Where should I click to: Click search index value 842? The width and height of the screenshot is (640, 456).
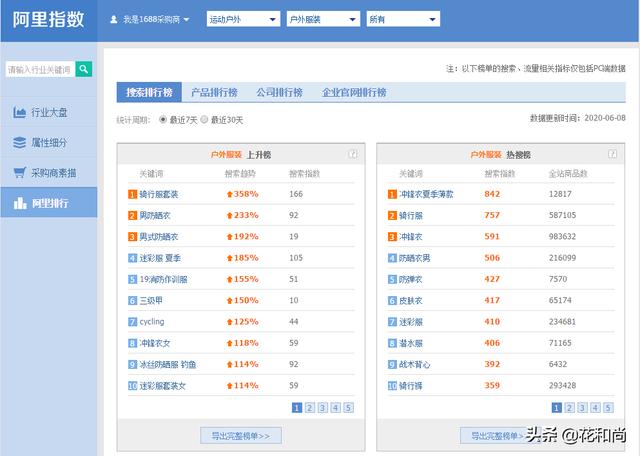click(492, 194)
